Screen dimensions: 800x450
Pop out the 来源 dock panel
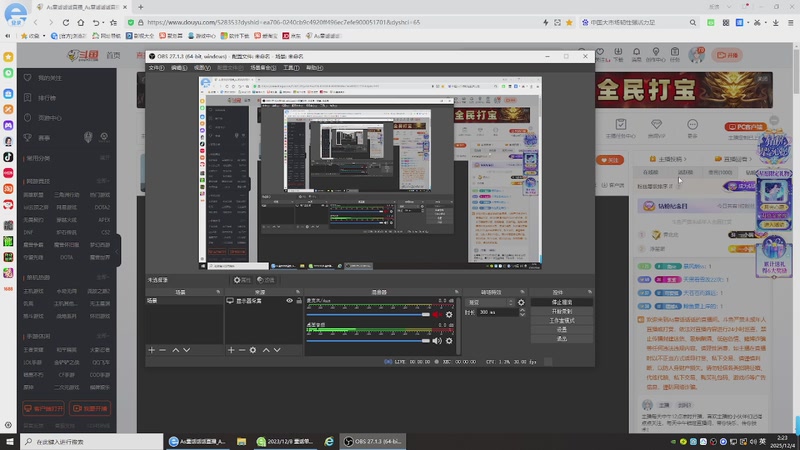point(298,292)
